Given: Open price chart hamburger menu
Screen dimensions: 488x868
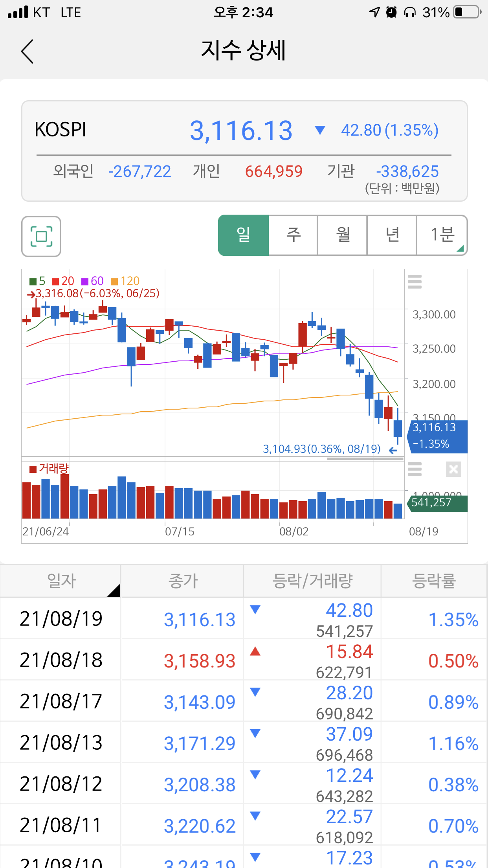Looking at the screenshot, I should [415, 281].
